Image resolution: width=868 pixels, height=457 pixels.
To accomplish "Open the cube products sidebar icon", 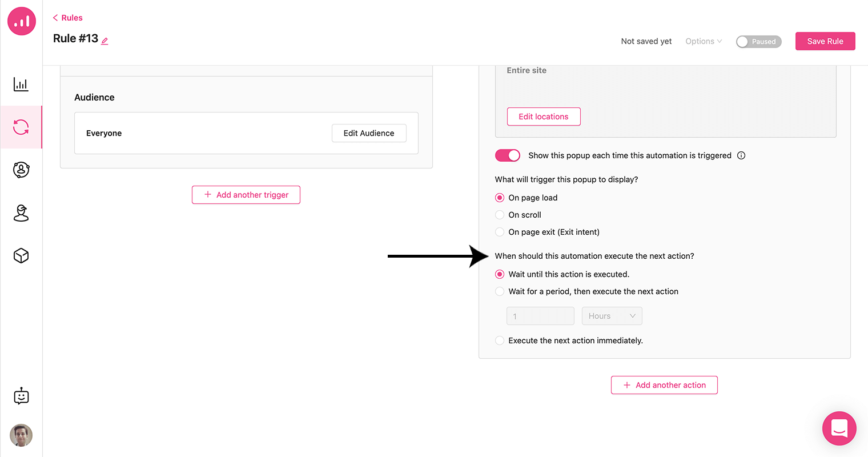I will click(x=21, y=255).
